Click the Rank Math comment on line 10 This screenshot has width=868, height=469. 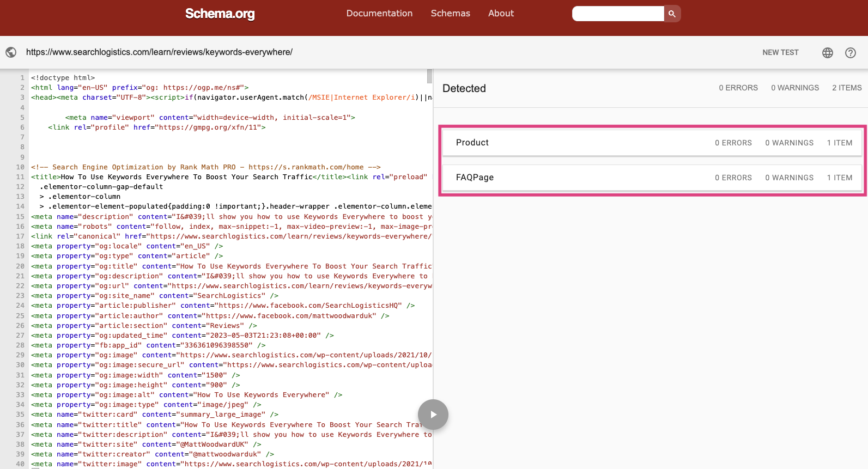tap(206, 167)
